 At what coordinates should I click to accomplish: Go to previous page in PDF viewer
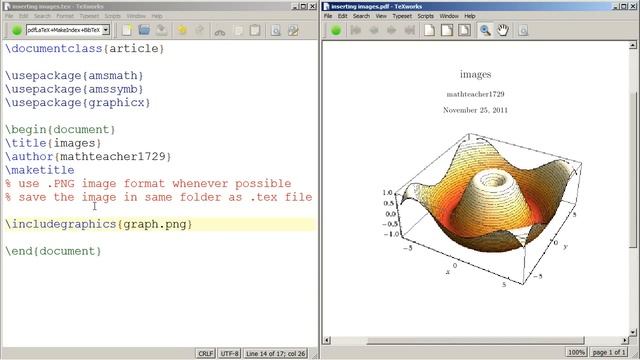click(x=373, y=30)
